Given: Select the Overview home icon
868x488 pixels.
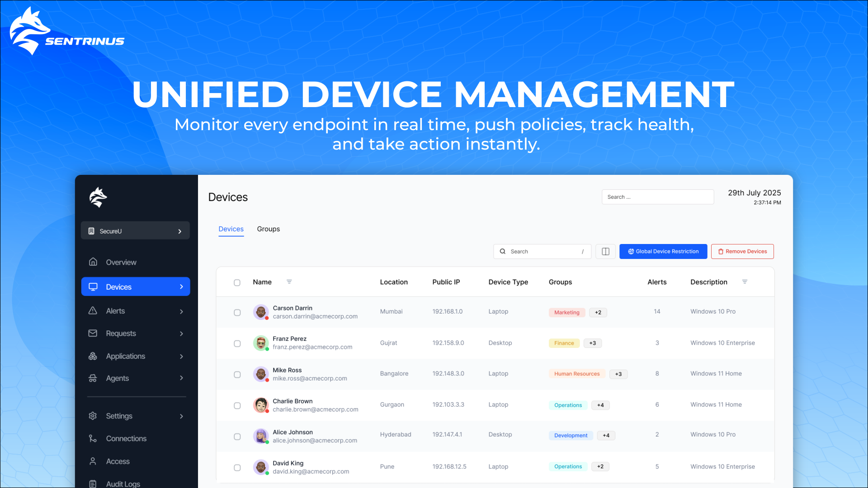Looking at the screenshot, I should [x=93, y=262].
